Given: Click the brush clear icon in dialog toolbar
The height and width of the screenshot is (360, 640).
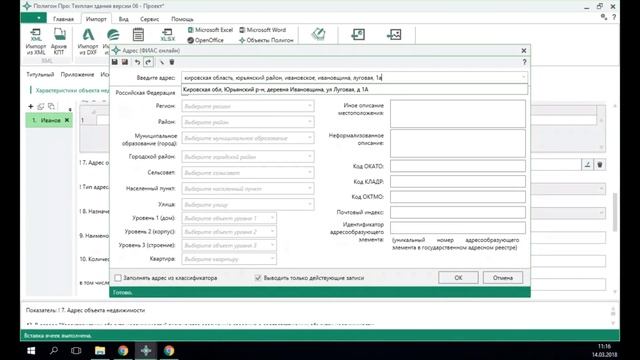Looking at the screenshot, I should [x=162, y=62].
